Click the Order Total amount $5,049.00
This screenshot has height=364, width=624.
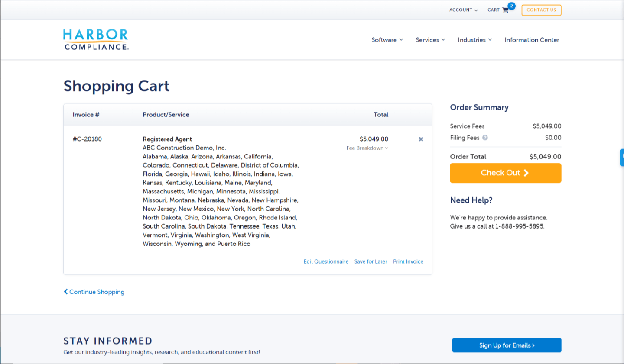tap(545, 157)
